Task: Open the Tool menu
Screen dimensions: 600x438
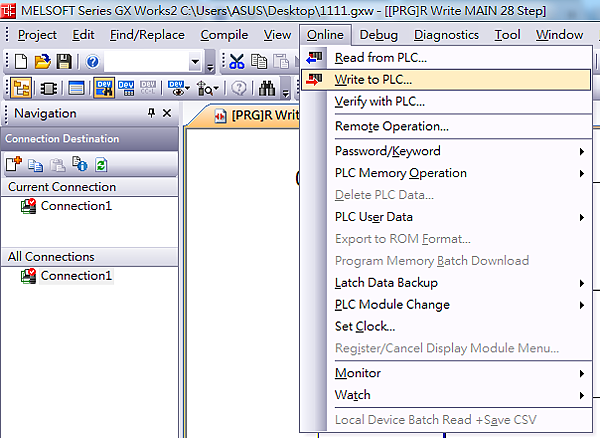Action: [x=507, y=35]
